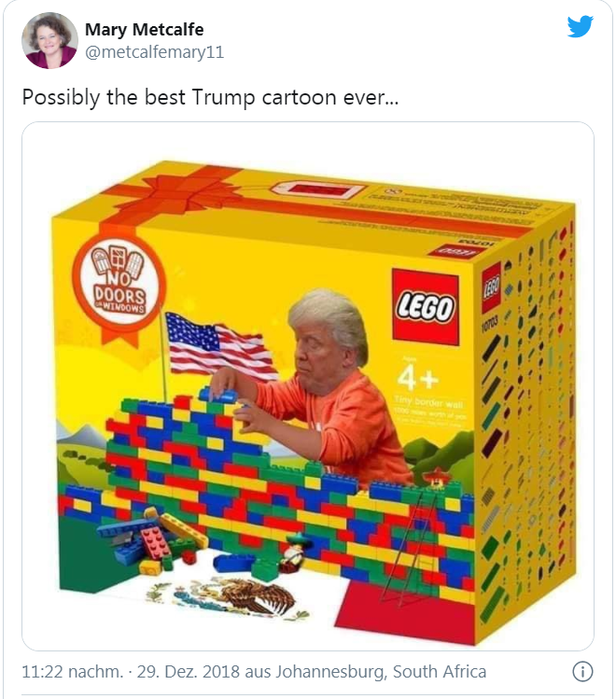Click the Mary Metcalfe display name
The image size is (616, 699).
point(145,30)
